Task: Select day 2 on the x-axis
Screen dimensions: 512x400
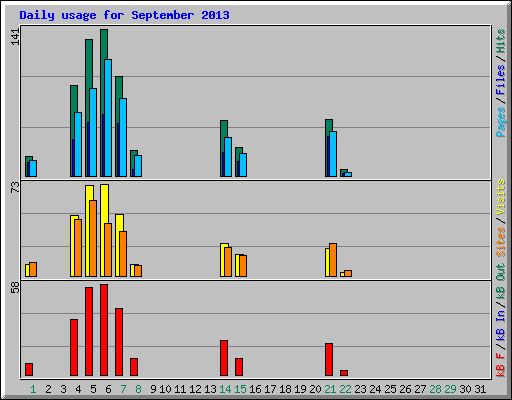Action: tap(48, 389)
